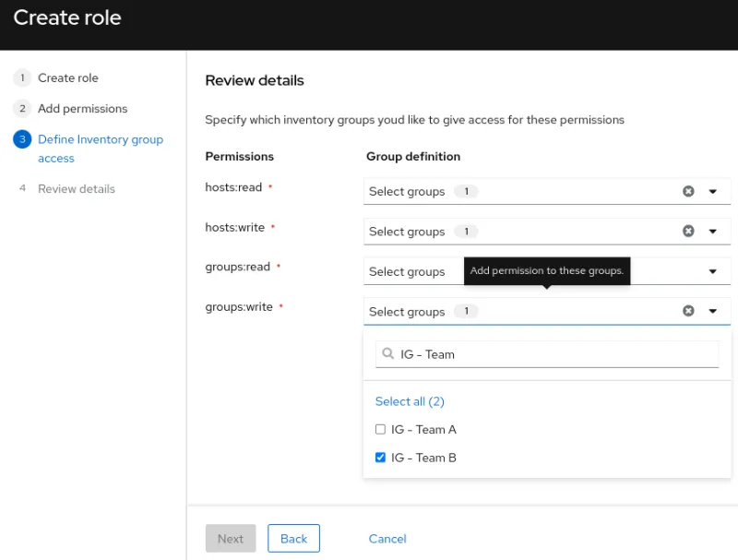Jump to the Review details step

pos(75,188)
